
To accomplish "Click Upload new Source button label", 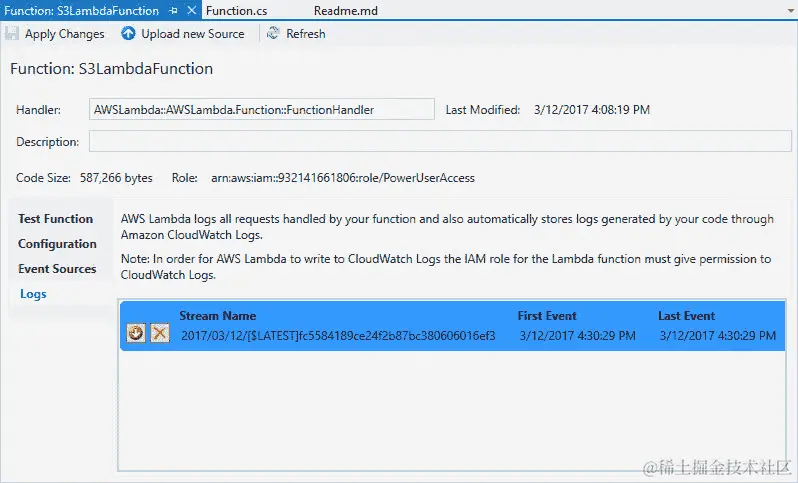I will (x=193, y=34).
